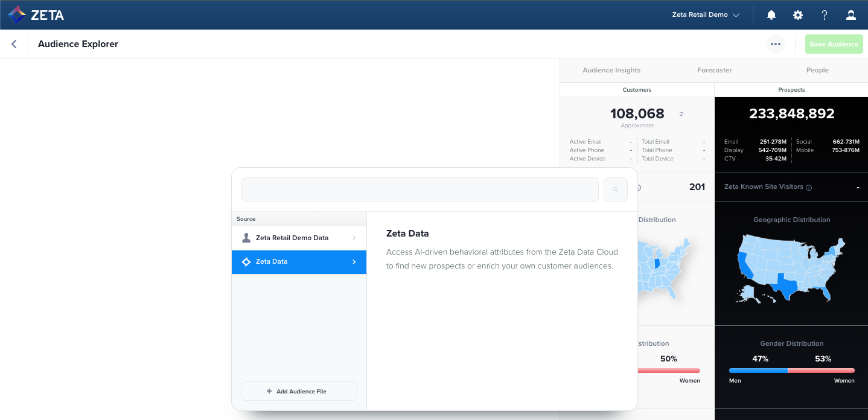Refresh the approximate customer count
The height and width of the screenshot is (420, 868).
681,114
